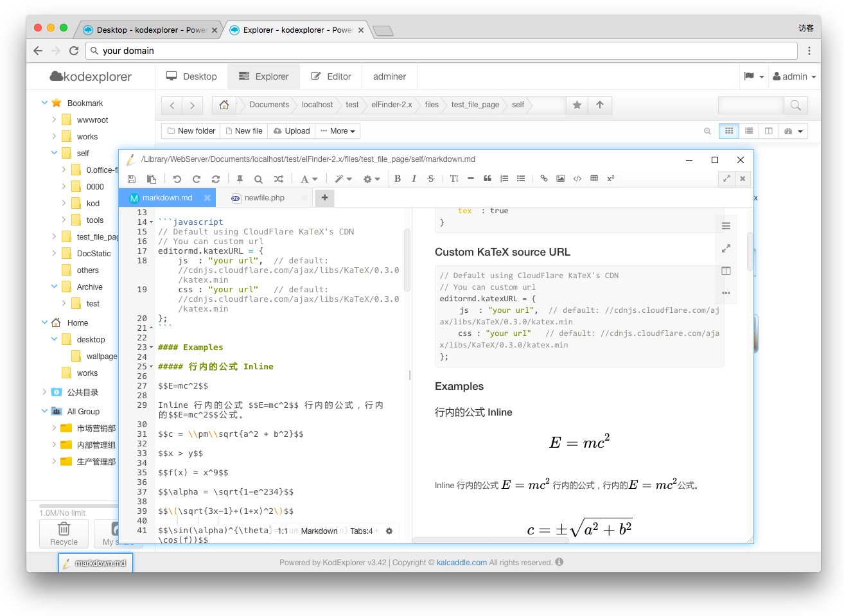Switch file view to icon grid mode
The width and height of the screenshot is (844, 616).
pyautogui.click(x=729, y=131)
